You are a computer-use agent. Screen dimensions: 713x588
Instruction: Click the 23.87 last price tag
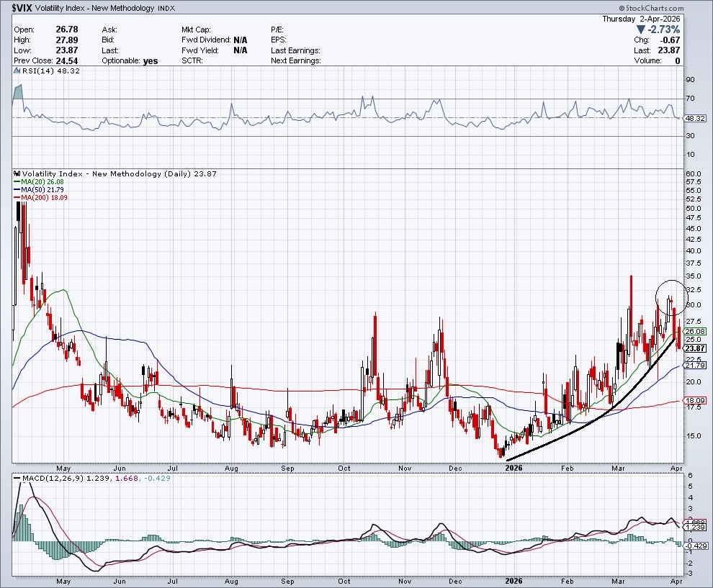point(694,348)
